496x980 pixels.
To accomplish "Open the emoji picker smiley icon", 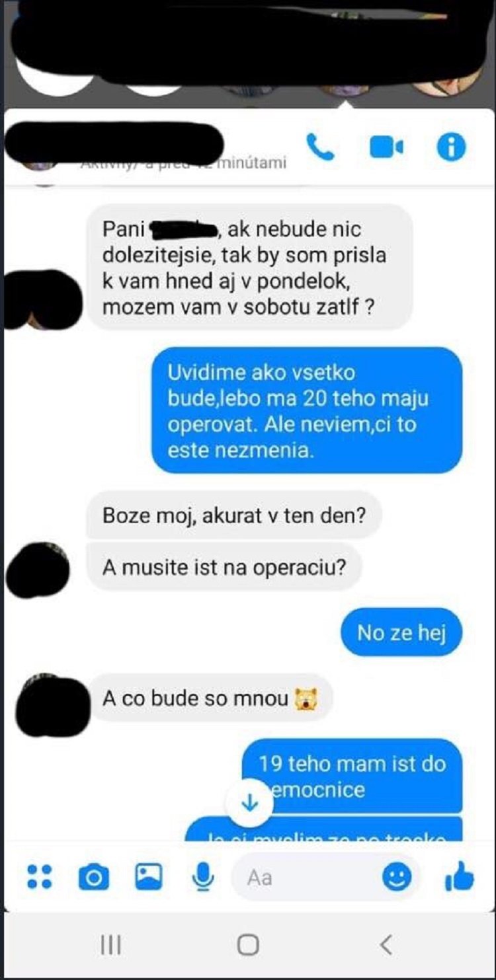I will 397,877.
